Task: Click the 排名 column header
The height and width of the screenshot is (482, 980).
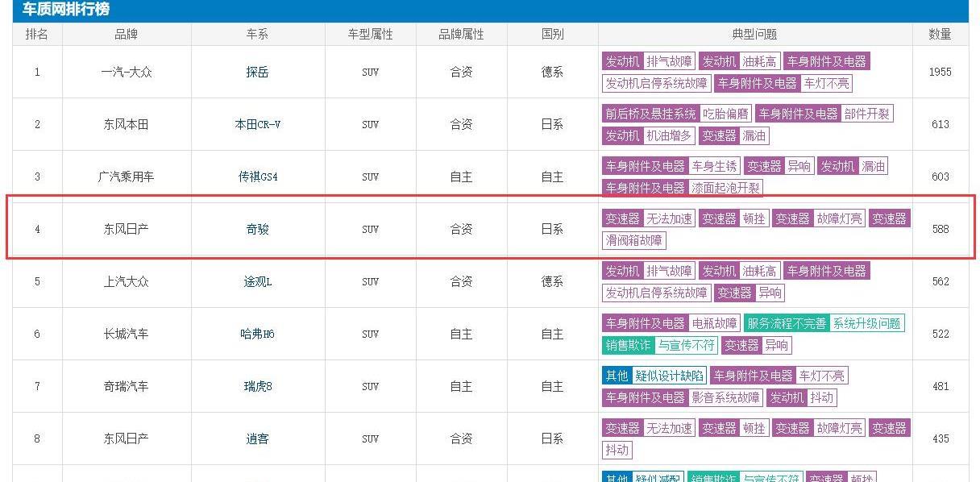Action: pos(37,34)
